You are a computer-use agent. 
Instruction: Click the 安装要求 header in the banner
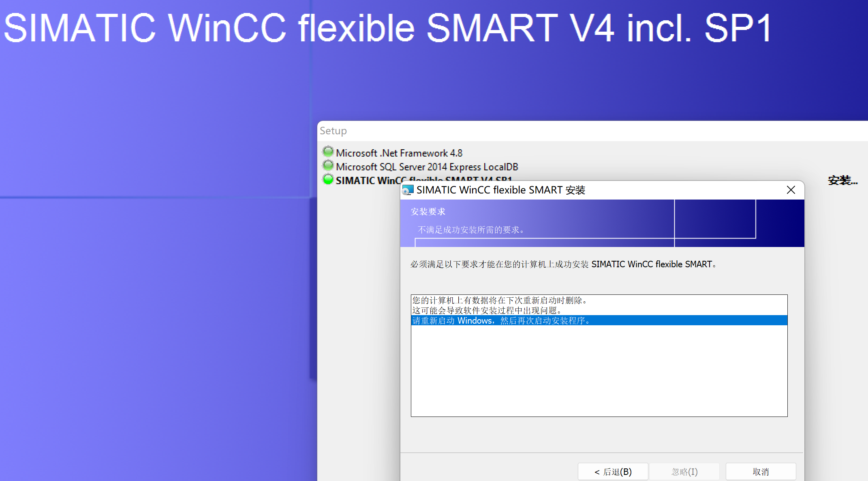click(x=428, y=211)
